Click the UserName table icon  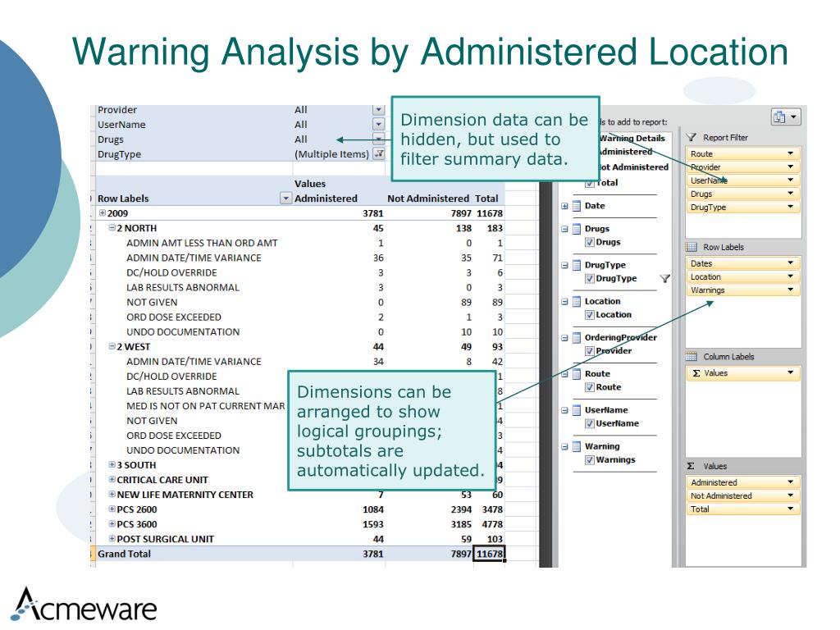coord(577,410)
